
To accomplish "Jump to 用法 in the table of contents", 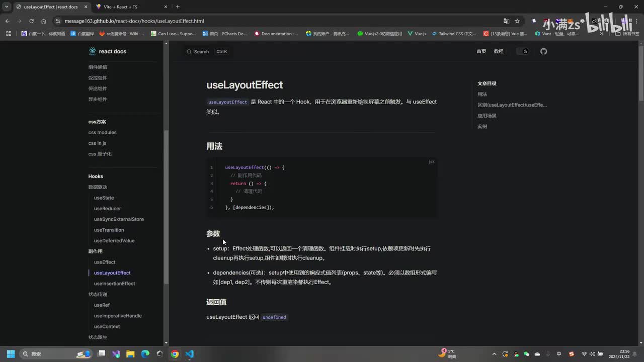I will (482, 95).
